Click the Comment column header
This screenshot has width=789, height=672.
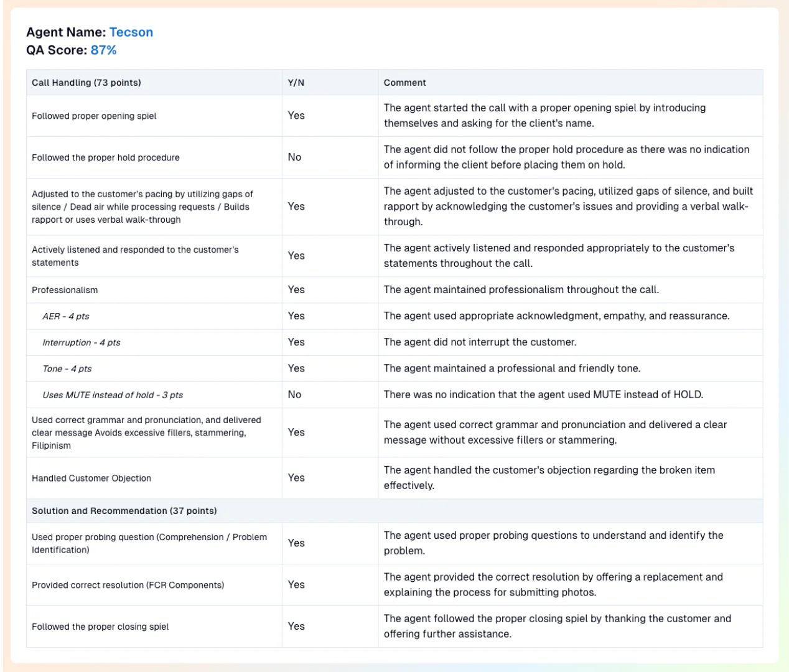coord(405,83)
